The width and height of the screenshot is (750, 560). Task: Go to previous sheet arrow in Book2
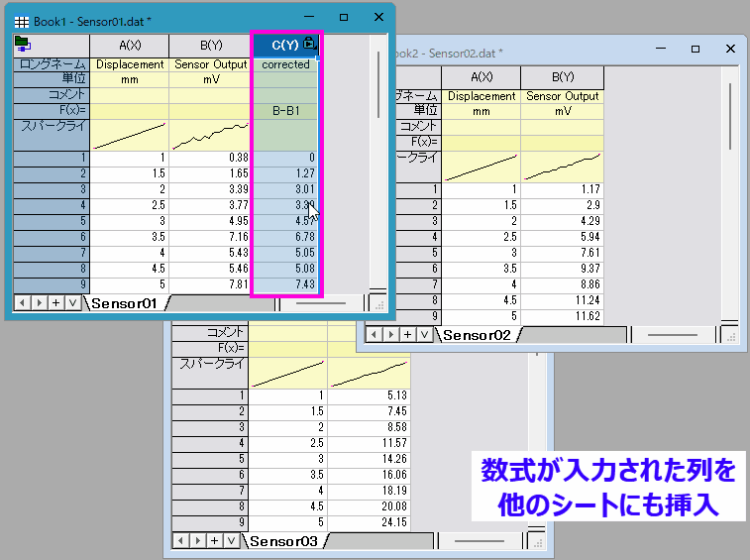375,335
